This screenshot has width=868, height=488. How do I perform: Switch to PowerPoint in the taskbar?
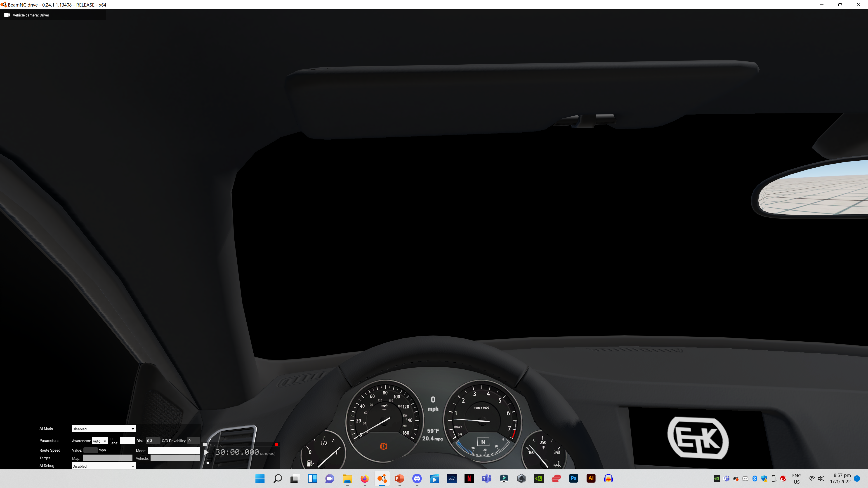[400, 479]
